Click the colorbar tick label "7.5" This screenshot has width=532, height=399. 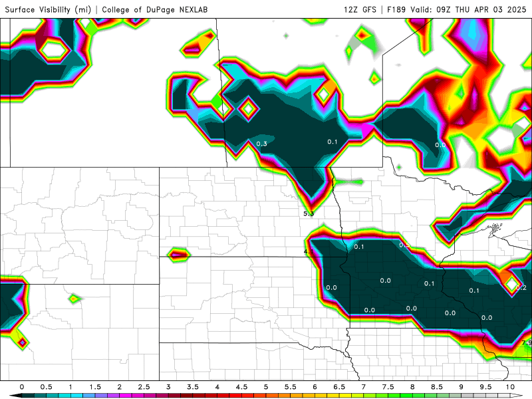pos(388,387)
